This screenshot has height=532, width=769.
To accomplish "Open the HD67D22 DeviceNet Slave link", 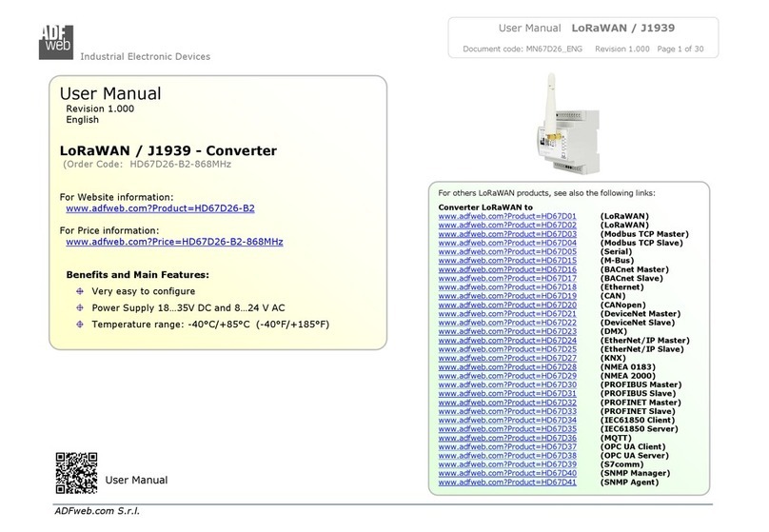I will 507,323.
